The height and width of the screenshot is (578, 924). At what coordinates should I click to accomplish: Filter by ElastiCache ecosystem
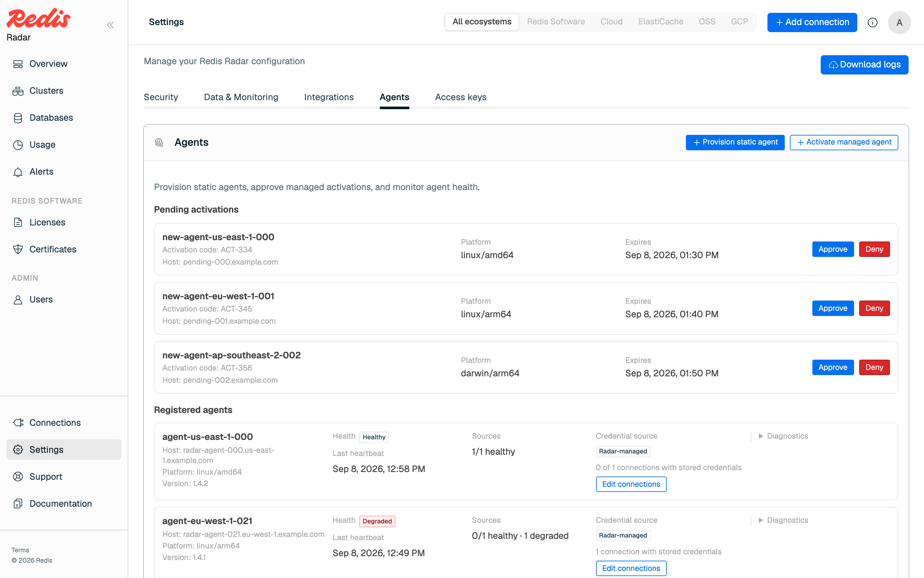click(661, 22)
